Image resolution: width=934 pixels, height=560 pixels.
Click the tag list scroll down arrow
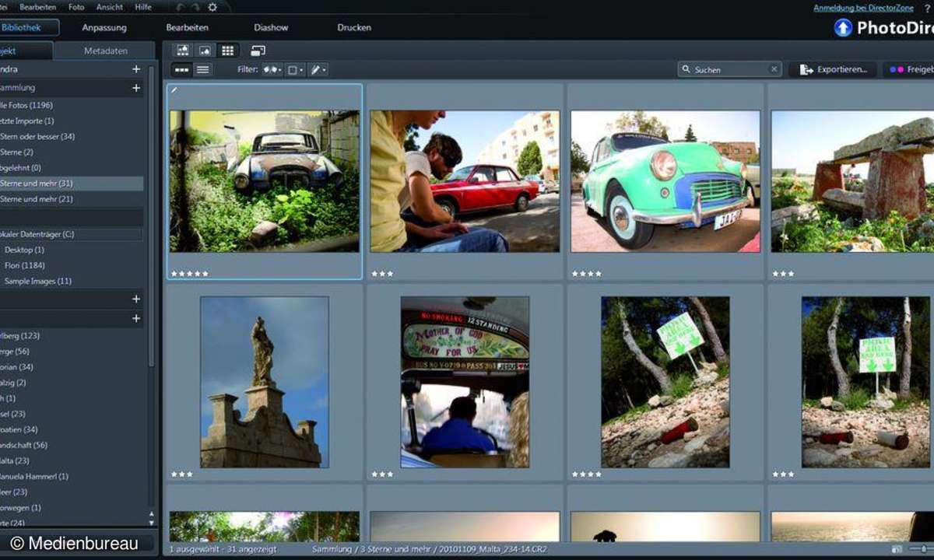pyautogui.click(x=151, y=523)
